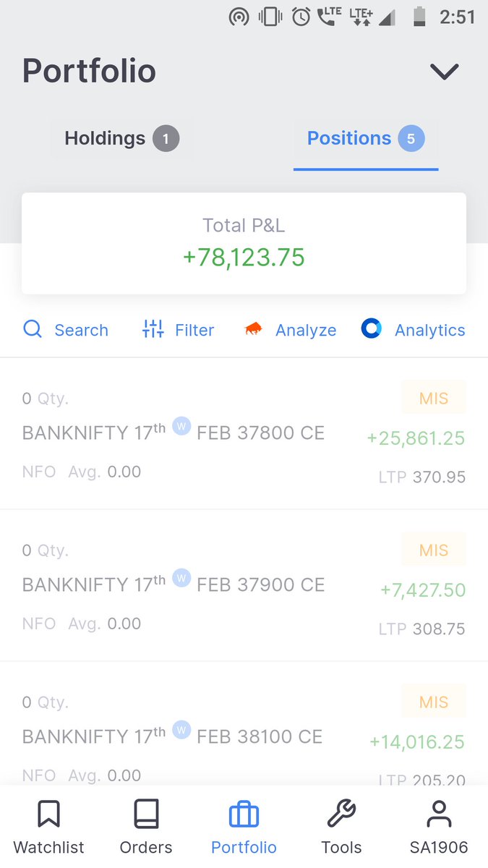Screen dimensions: 488x868
Task: Tap the MIS tag on 37900 CE
Action: click(x=434, y=550)
